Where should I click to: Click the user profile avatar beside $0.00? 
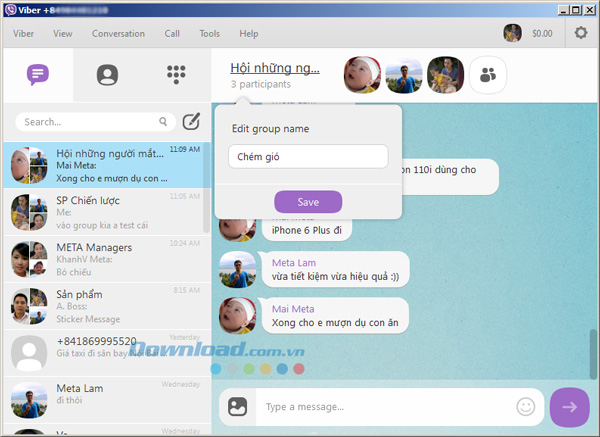(x=512, y=33)
